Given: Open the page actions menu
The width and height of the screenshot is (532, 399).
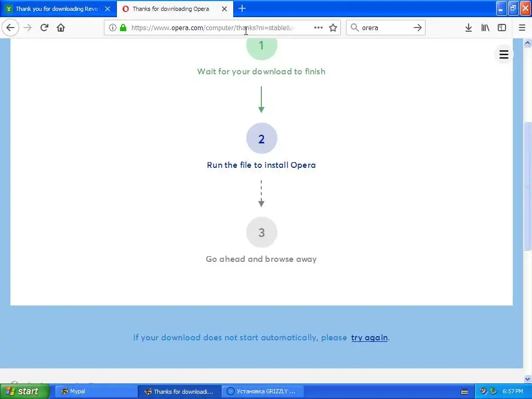Looking at the screenshot, I should pyautogui.click(x=318, y=28).
